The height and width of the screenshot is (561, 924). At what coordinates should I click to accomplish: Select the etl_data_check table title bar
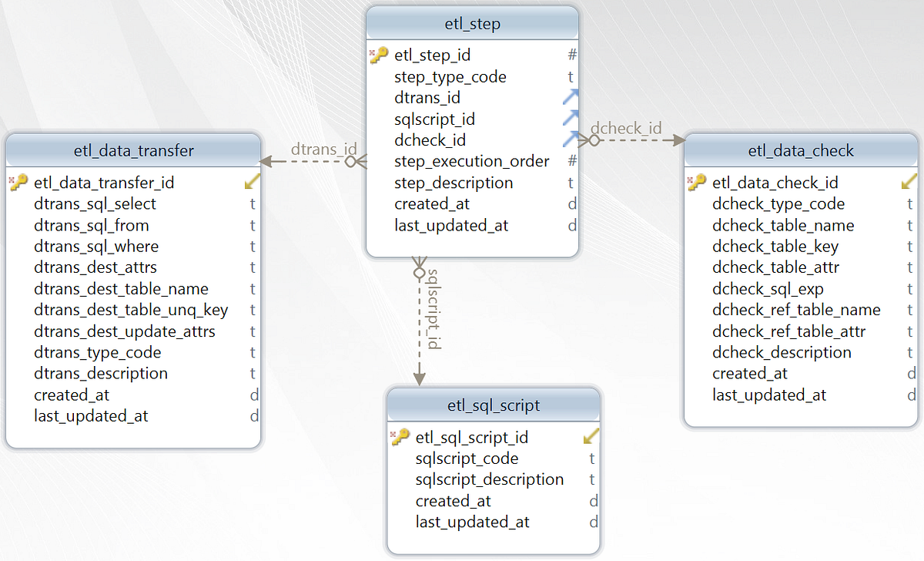[x=801, y=150]
